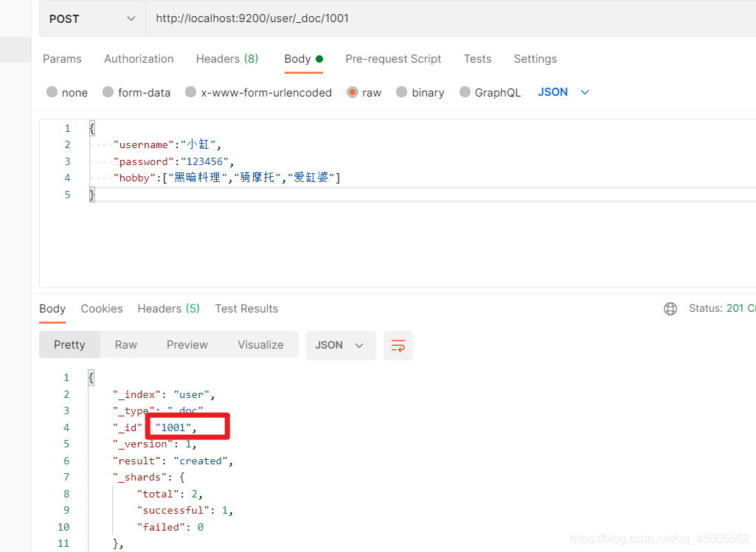Choose the GraphQL body radio option

[465, 92]
